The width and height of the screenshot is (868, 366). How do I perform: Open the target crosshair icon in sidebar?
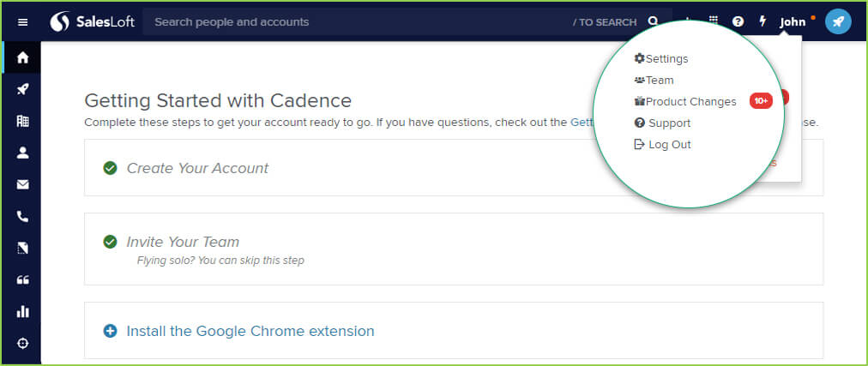[x=22, y=344]
